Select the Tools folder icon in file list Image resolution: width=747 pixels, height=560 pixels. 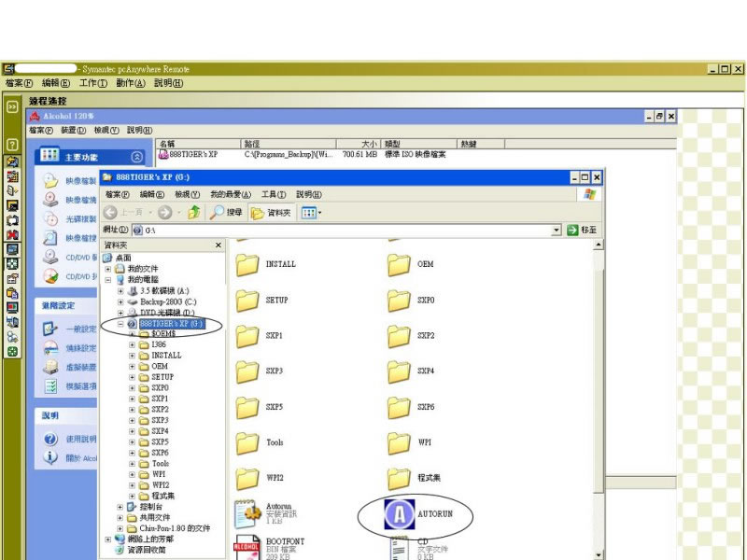(x=247, y=442)
